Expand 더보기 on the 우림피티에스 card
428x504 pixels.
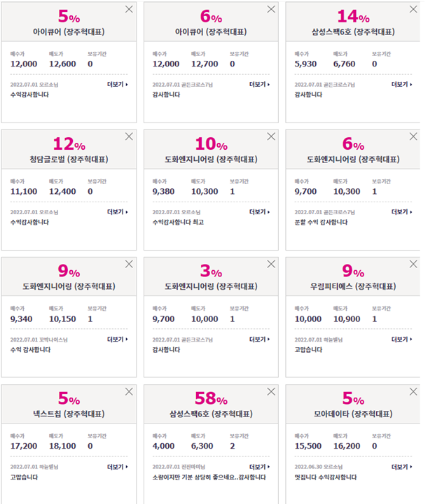coord(401,339)
